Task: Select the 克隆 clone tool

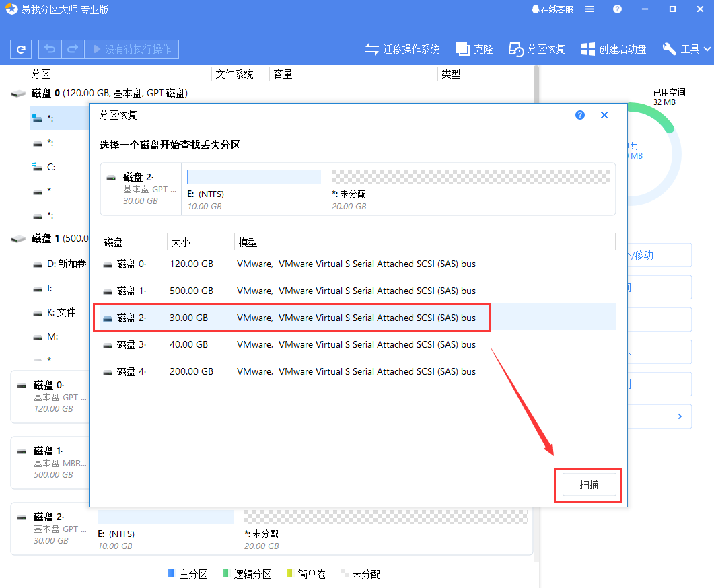Action: coord(474,48)
